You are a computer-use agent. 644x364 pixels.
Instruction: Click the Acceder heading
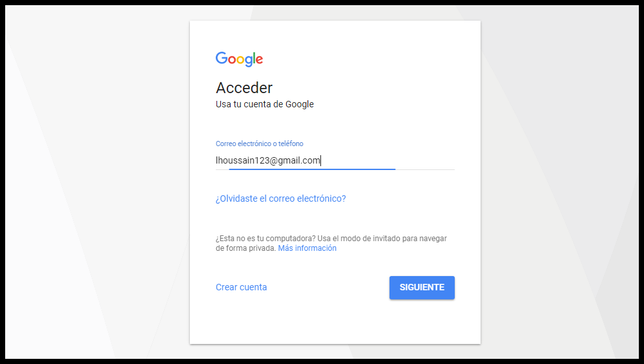click(244, 88)
